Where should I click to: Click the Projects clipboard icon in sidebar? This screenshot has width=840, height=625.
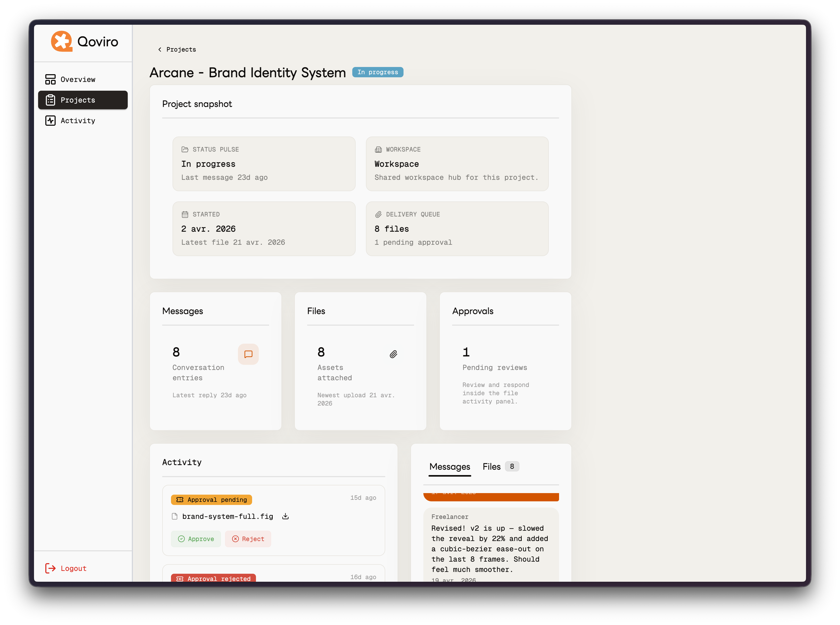[50, 100]
